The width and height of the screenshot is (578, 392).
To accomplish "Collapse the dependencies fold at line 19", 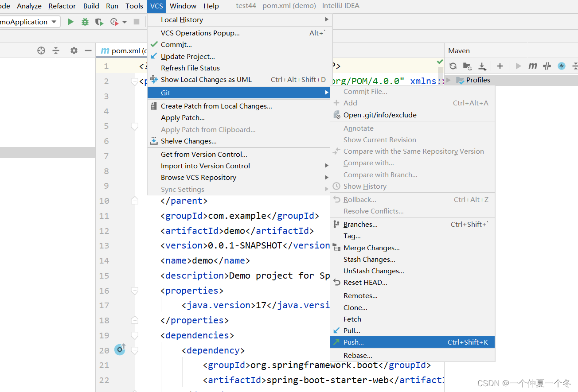I will 135,335.
